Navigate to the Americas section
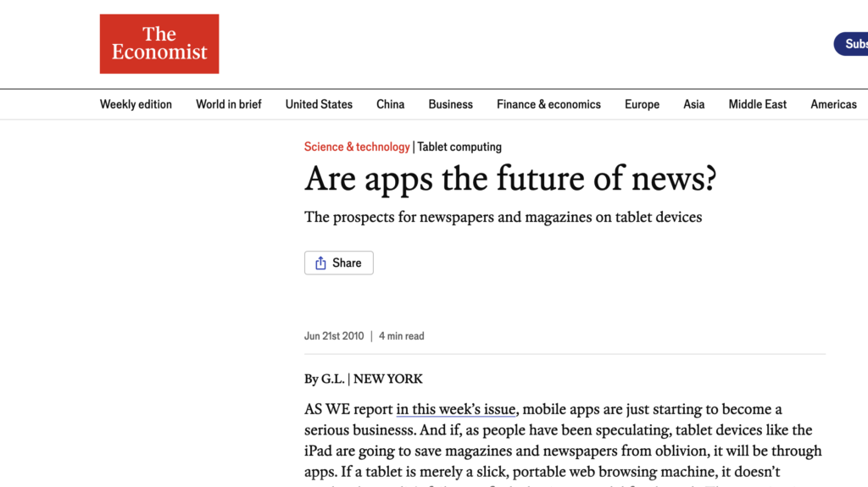868x487 pixels. pyautogui.click(x=833, y=104)
